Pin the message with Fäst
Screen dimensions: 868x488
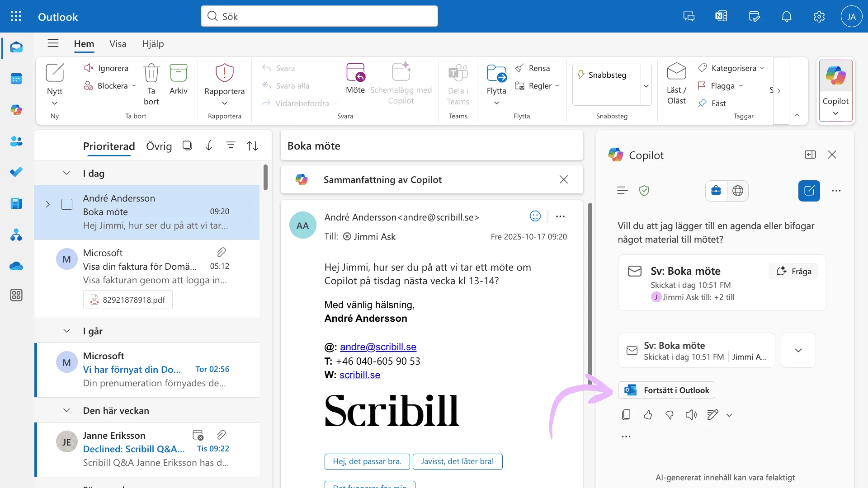[712, 103]
